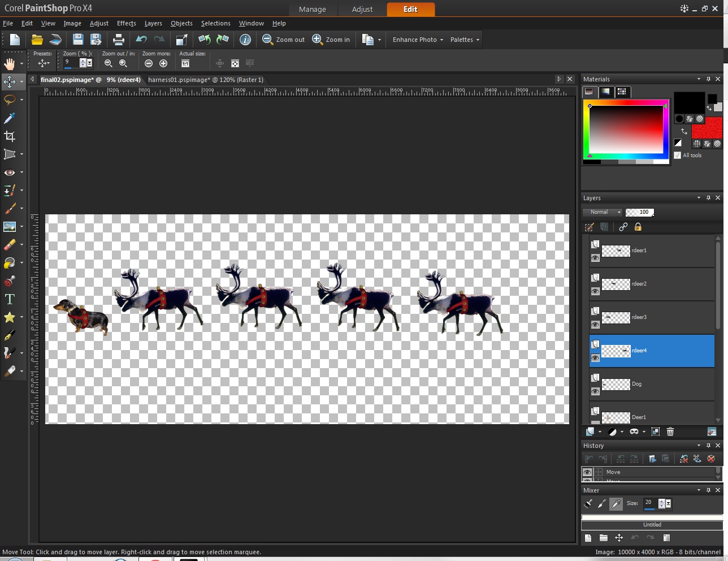The width and height of the screenshot is (728, 561).
Task: Activate the Text tool
Action: pyautogui.click(x=10, y=299)
